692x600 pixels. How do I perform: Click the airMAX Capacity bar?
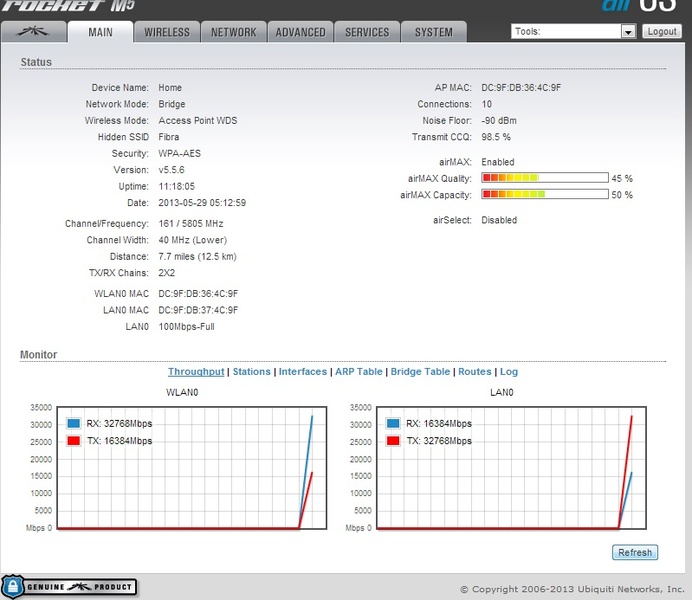click(x=545, y=194)
